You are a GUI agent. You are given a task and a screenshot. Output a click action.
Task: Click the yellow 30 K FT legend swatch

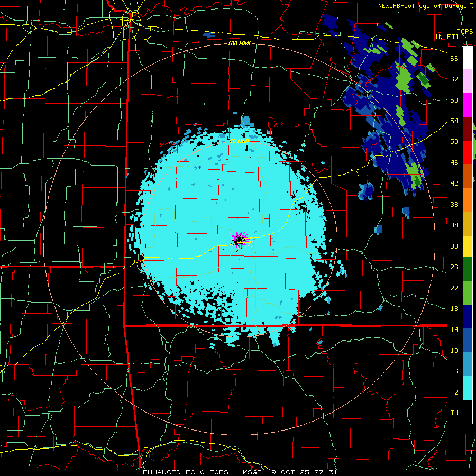(467, 246)
